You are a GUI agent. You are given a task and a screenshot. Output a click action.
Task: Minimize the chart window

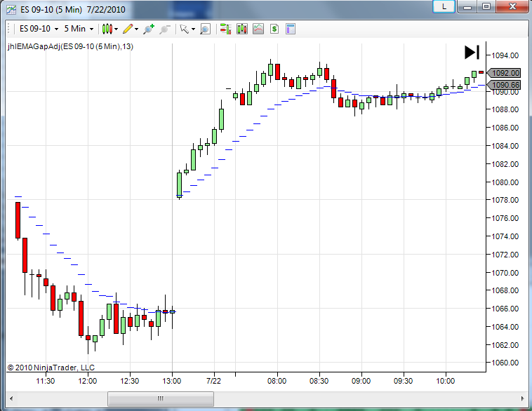pyautogui.click(x=467, y=6)
